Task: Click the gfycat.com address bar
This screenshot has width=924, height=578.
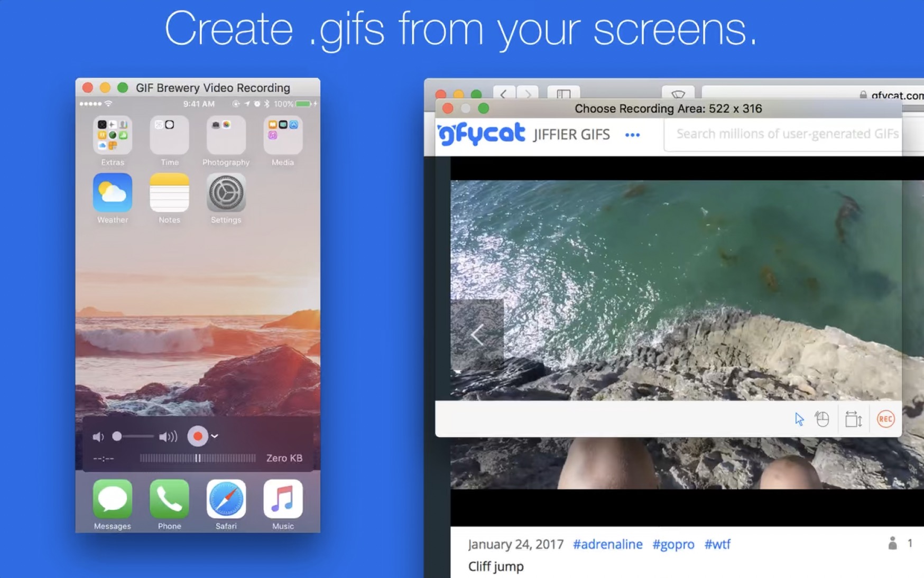Action: point(813,94)
